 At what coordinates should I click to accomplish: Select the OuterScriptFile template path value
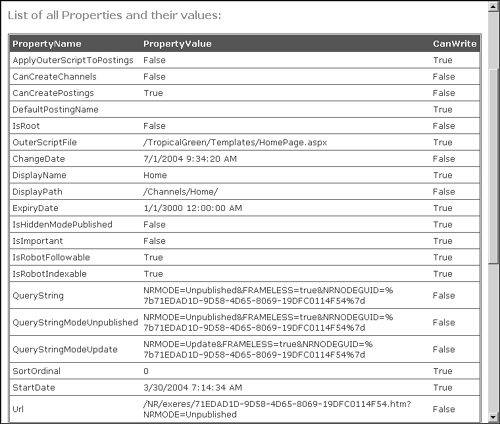[235, 142]
